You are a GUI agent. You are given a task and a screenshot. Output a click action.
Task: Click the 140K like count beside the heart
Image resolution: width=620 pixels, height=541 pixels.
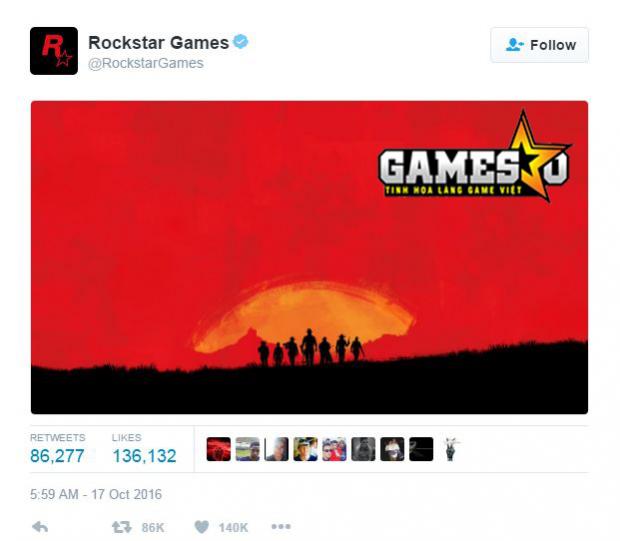(x=233, y=527)
